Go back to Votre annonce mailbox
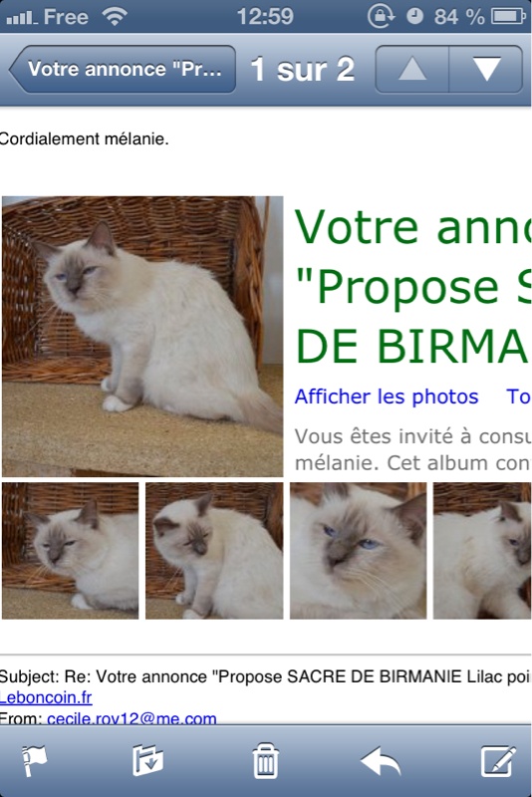532x797 pixels. pyautogui.click(x=123, y=69)
